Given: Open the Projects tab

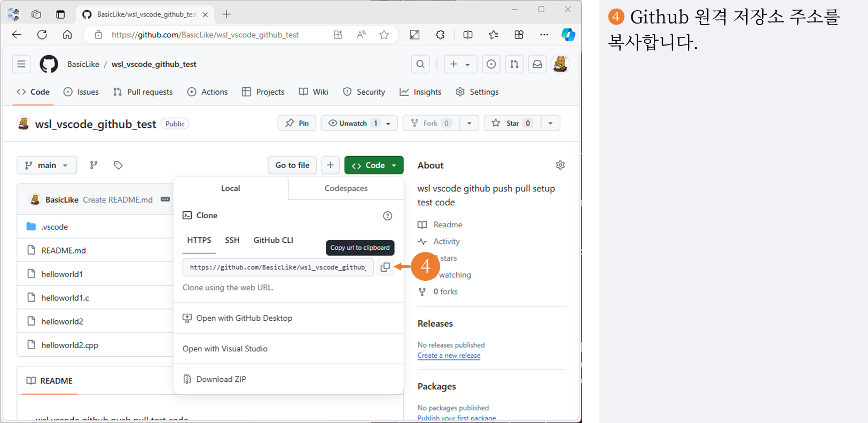Looking at the screenshot, I should pos(263,92).
